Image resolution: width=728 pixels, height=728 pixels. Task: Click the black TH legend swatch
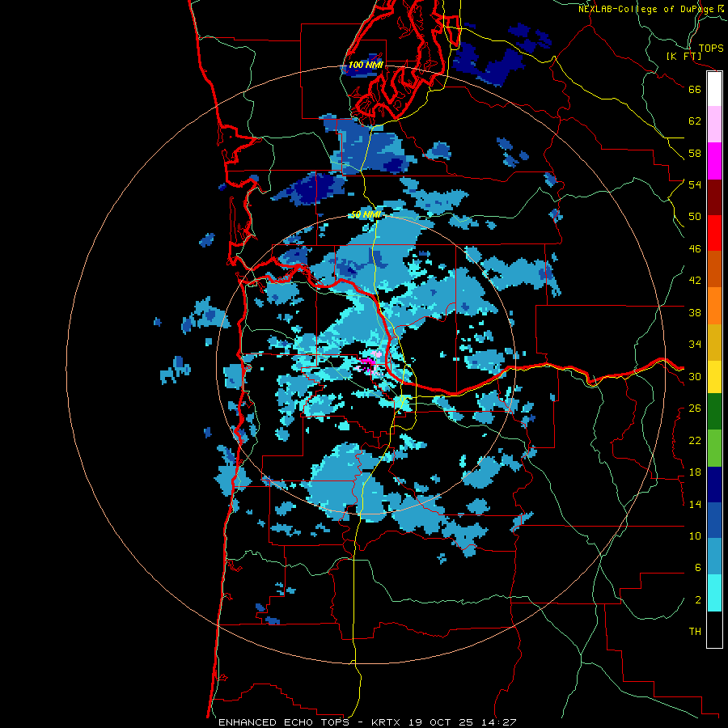pyautogui.click(x=714, y=629)
